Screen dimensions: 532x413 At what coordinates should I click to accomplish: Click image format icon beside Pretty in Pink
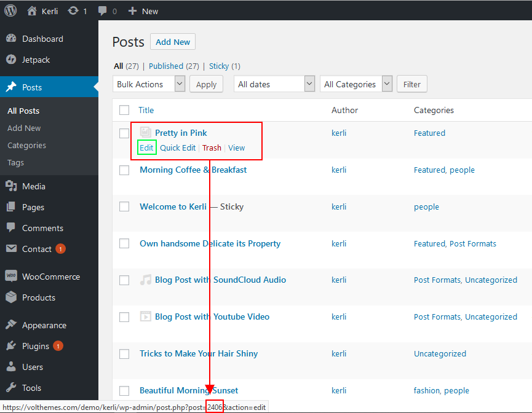coord(146,132)
